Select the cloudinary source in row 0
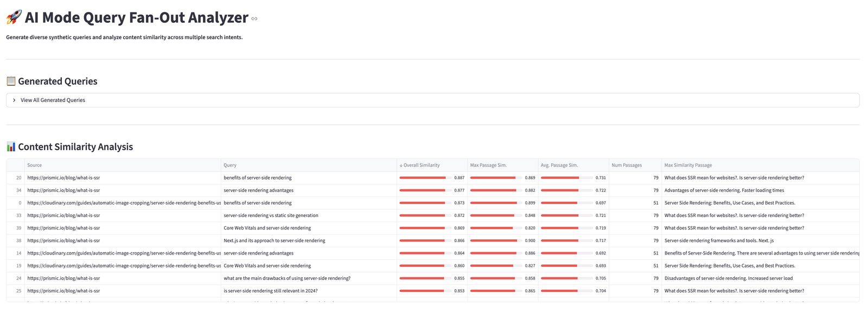 coord(124,203)
